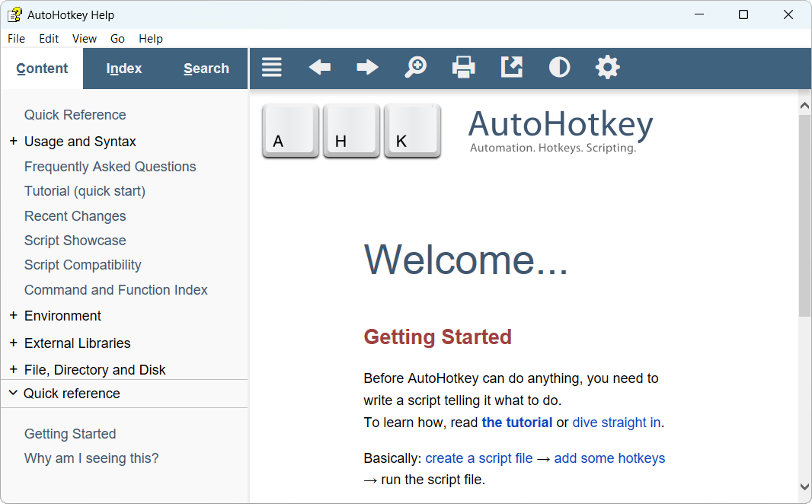812x504 pixels.
Task: Open Tutorial (quick start) topic
Action: (x=85, y=191)
